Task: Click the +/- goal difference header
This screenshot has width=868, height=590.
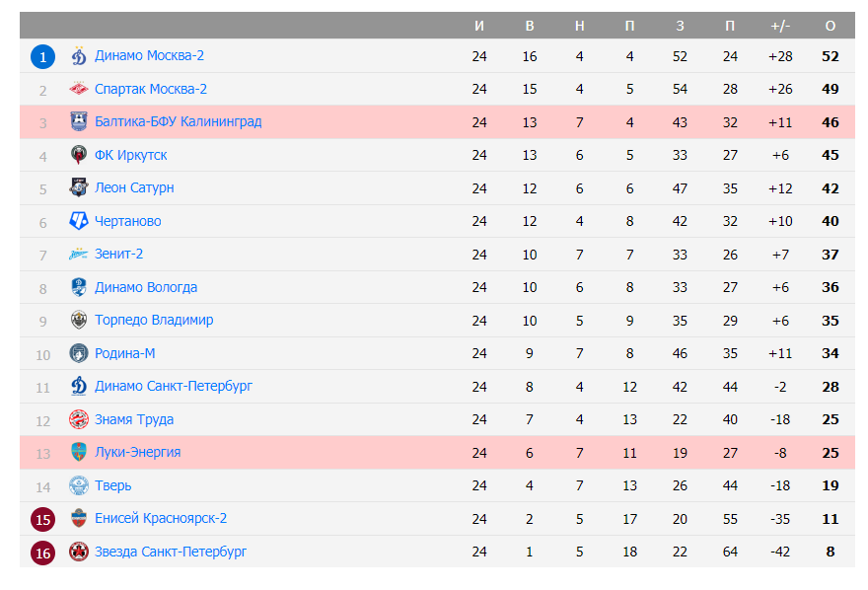Action: (780, 26)
